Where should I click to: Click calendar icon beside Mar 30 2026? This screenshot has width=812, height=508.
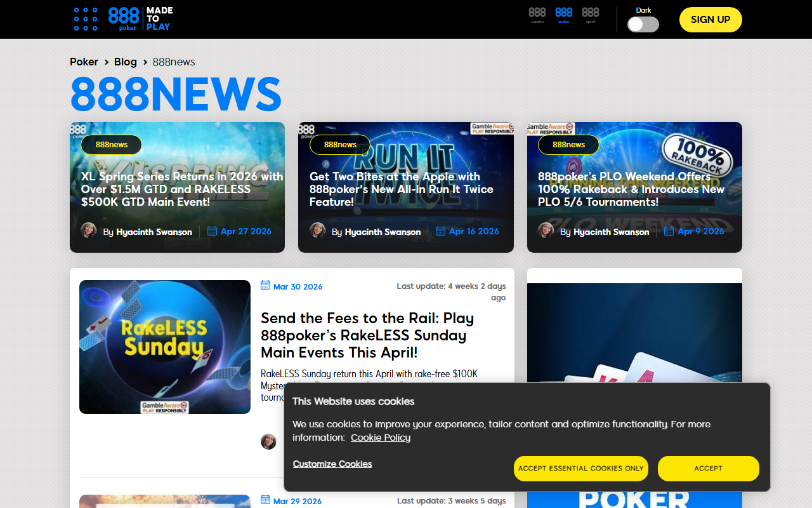(265, 285)
